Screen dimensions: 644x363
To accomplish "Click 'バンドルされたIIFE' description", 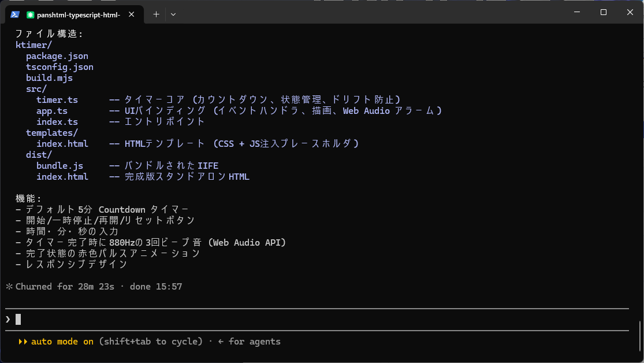I will pyautogui.click(x=172, y=166).
